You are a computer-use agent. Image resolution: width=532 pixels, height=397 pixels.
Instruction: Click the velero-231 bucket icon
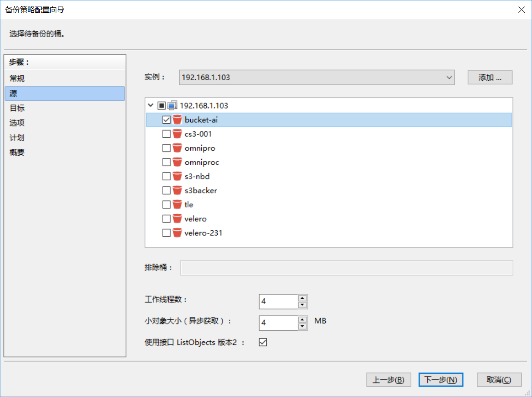(x=177, y=233)
